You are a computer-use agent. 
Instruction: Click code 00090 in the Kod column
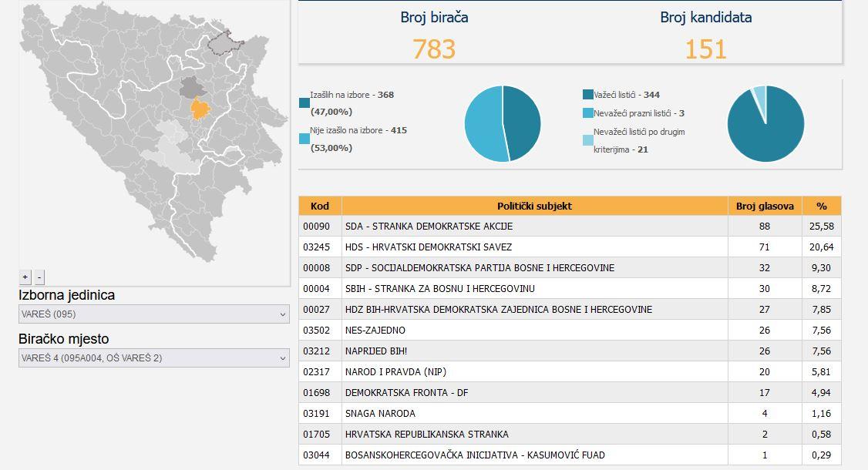[x=316, y=226]
